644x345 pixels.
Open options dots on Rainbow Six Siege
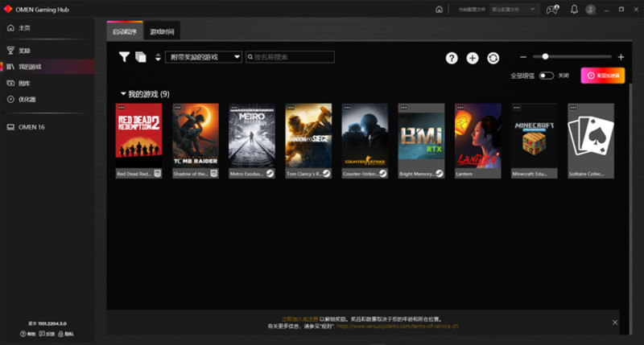click(291, 108)
